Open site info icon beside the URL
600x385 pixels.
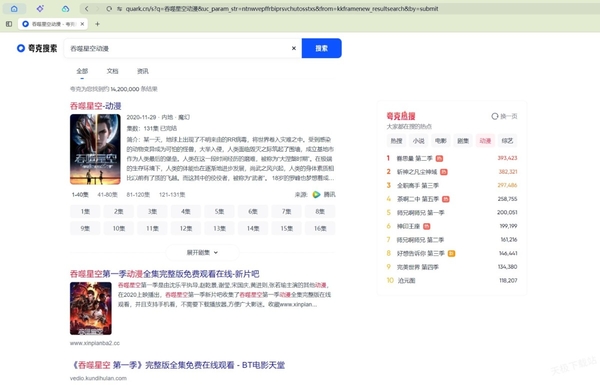click(x=119, y=8)
